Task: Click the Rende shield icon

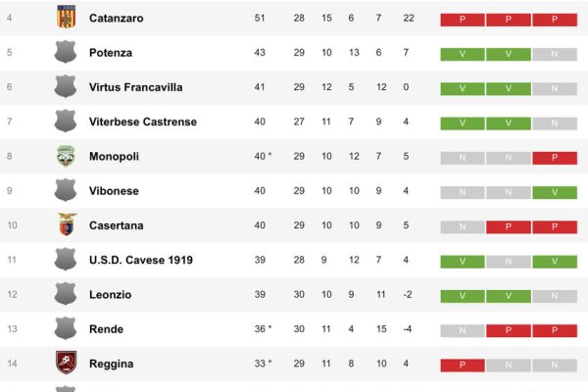Action: coord(65,329)
